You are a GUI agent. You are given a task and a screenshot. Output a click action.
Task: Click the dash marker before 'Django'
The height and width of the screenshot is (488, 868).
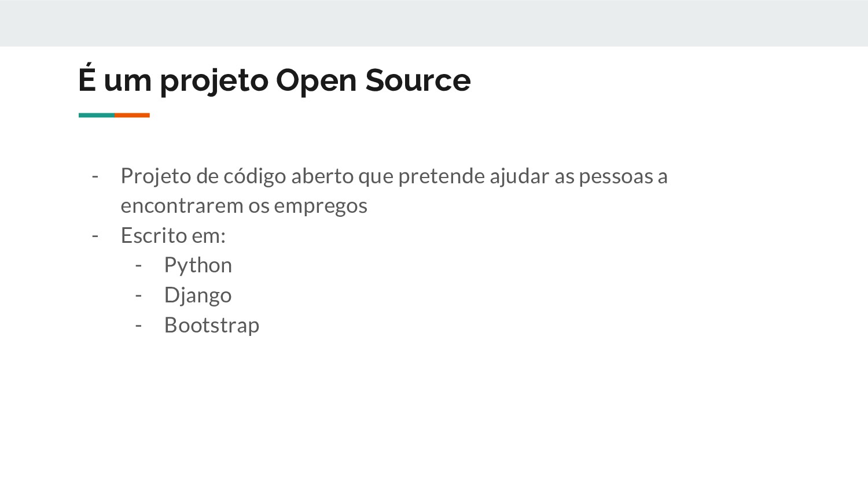[x=138, y=295]
